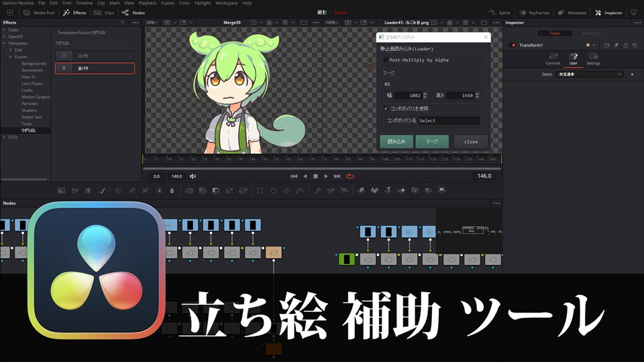The image size is (644, 362).
Task: Toggle Spline editor panel
Action: pos(499,13)
